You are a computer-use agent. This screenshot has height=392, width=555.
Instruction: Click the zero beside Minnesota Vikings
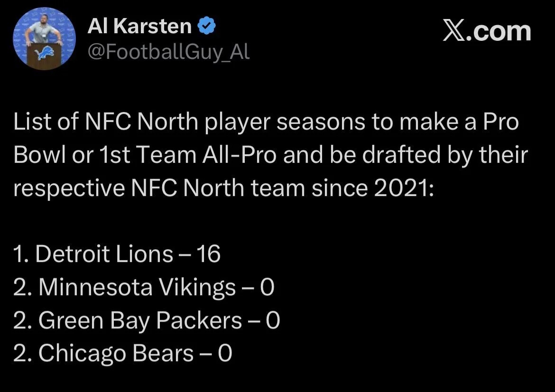(268, 288)
